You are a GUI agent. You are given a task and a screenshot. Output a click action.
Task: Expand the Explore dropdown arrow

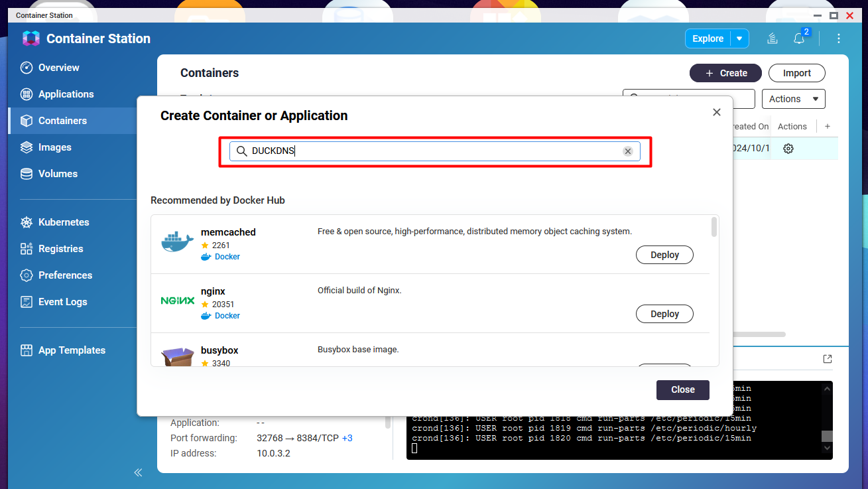pos(739,38)
